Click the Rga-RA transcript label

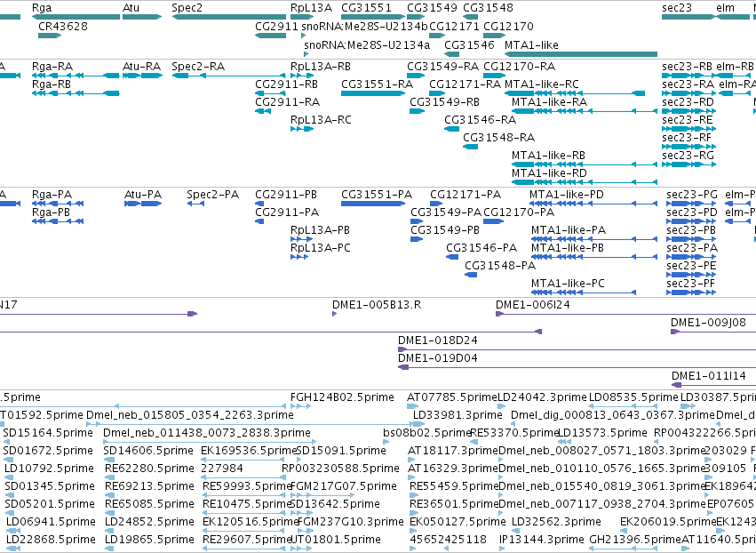pyautogui.click(x=52, y=66)
